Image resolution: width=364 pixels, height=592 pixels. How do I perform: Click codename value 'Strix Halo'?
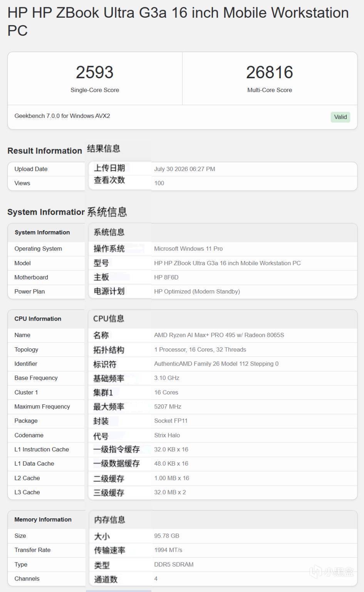(x=167, y=435)
